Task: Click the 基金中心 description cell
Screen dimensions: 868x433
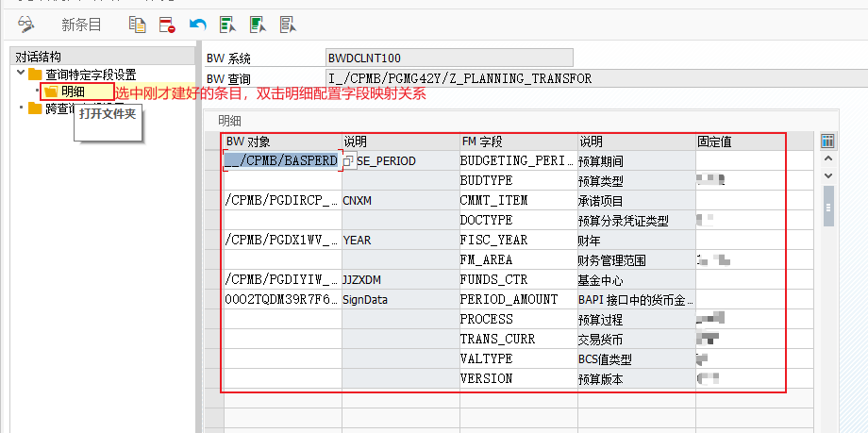Action: coord(637,279)
